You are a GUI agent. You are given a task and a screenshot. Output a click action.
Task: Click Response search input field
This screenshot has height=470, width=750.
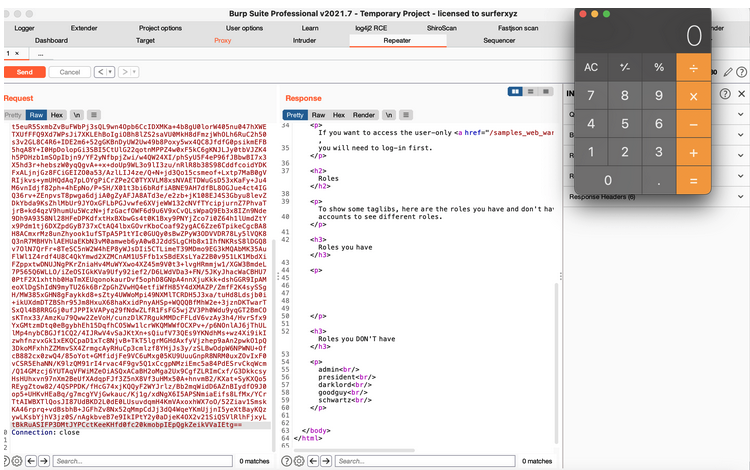(425, 461)
